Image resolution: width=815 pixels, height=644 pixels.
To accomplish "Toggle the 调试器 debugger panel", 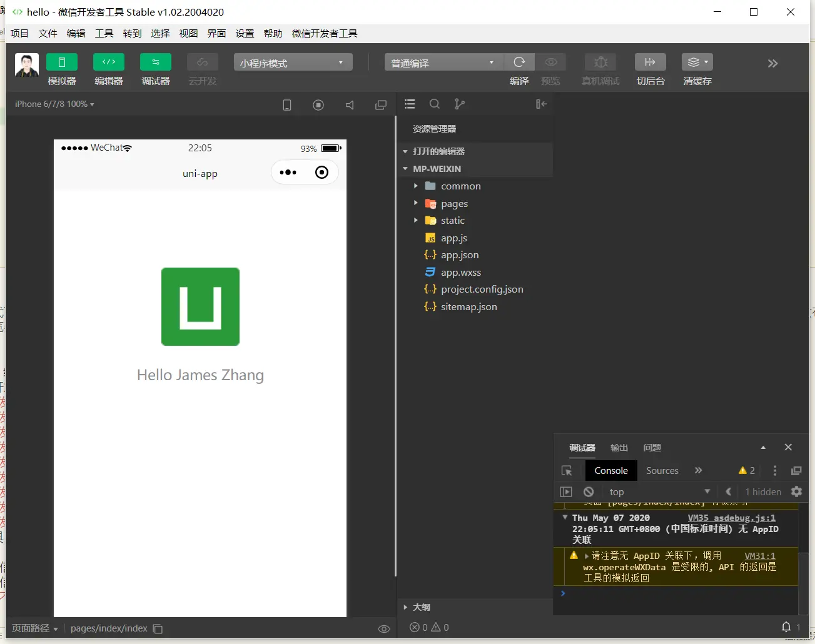I will (x=156, y=62).
